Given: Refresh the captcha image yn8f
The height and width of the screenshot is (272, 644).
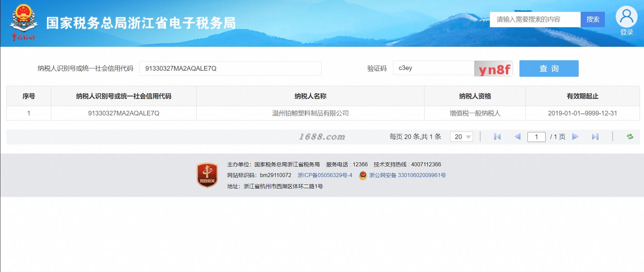Looking at the screenshot, I should [x=494, y=69].
